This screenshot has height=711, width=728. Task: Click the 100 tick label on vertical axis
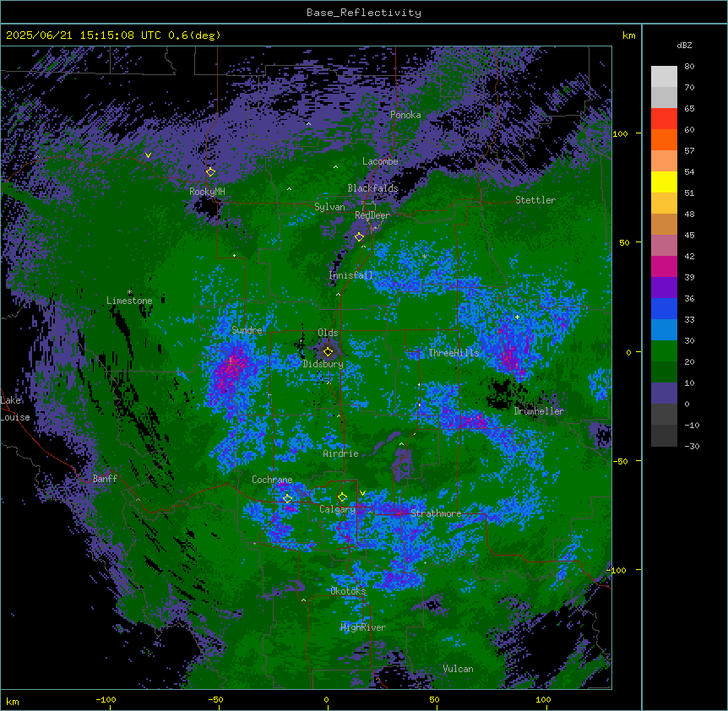620,134
